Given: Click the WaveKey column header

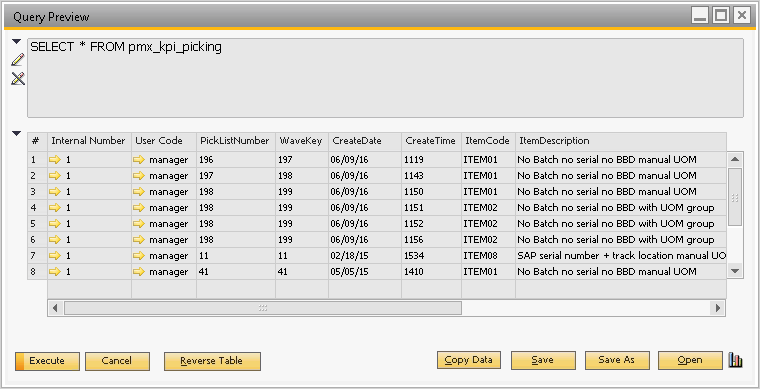Looking at the screenshot, I should 302,141.
